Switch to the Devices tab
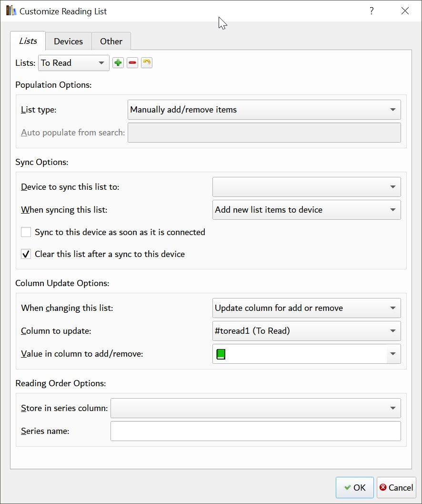The image size is (422, 504). coord(68,41)
